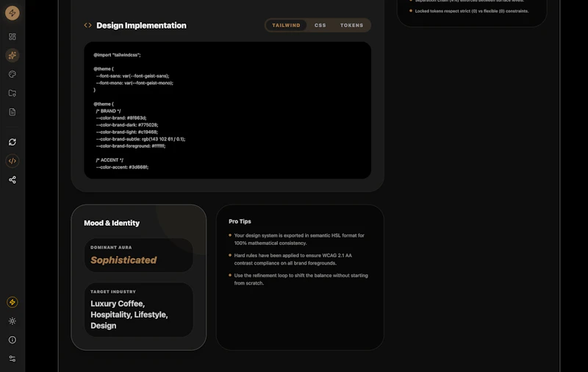Toggle the sun theme icon in sidebar

(12, 321)
